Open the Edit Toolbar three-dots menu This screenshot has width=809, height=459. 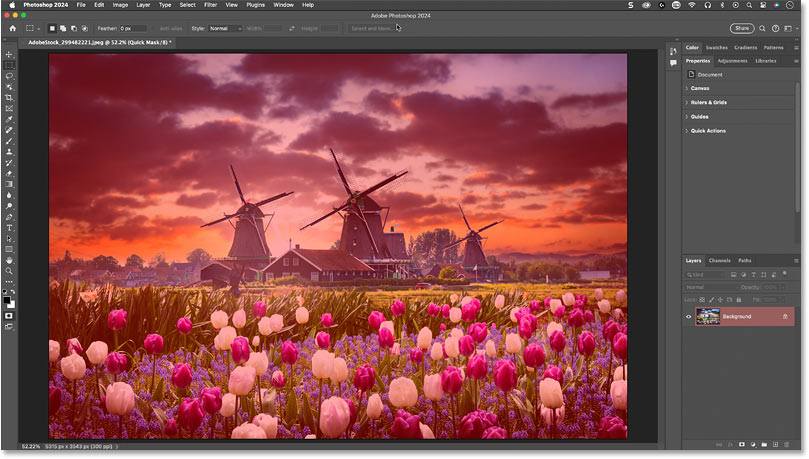pos(9,282)
